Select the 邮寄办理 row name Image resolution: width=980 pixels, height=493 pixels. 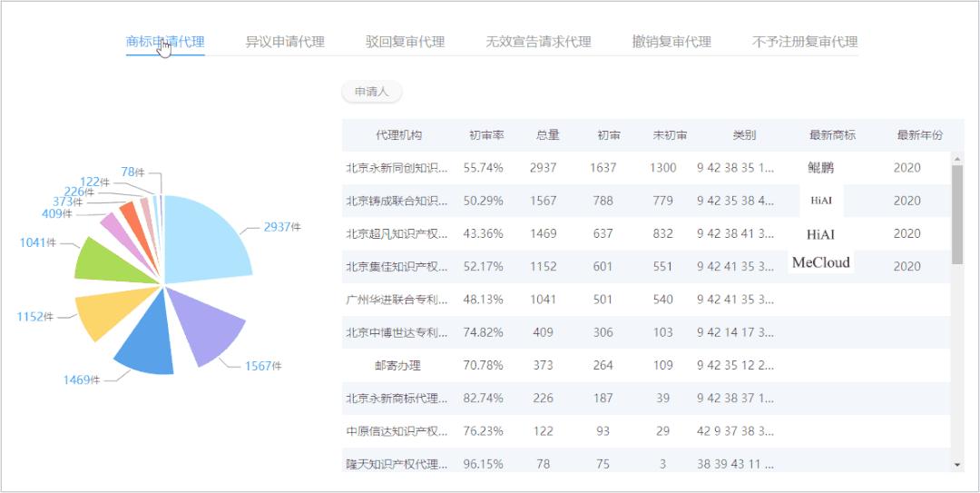tap(397, 365)
